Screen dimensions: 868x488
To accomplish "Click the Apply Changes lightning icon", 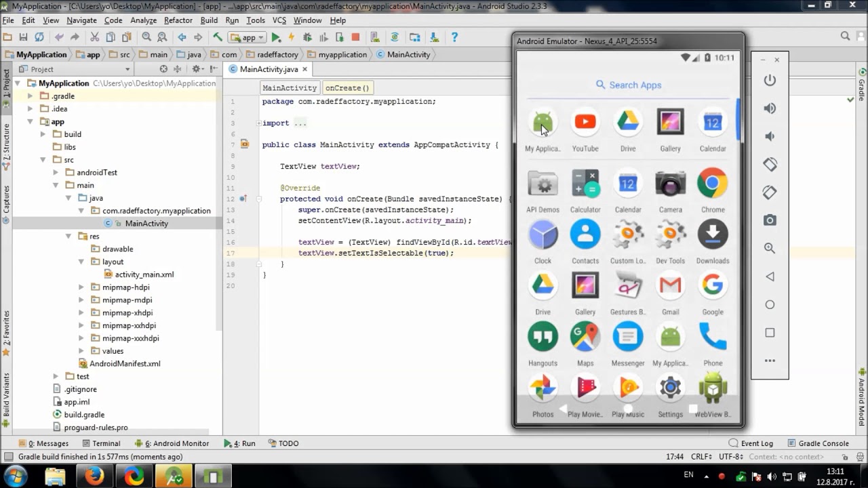I will (292, 37).
